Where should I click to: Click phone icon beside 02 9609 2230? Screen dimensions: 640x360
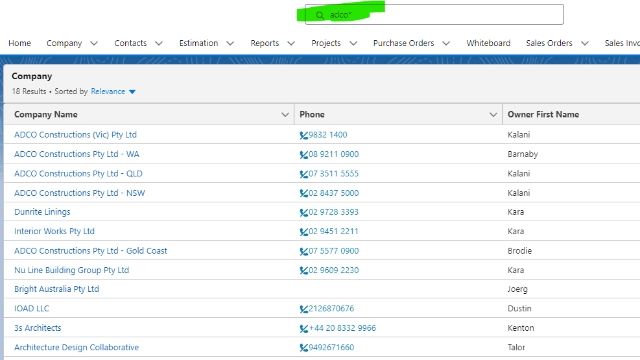(304, 271)
